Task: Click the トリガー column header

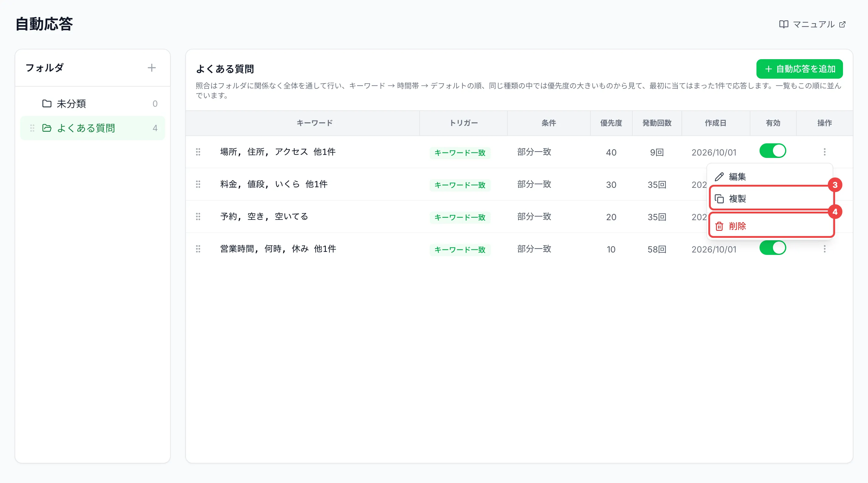Action: click(x=464, y=123)
